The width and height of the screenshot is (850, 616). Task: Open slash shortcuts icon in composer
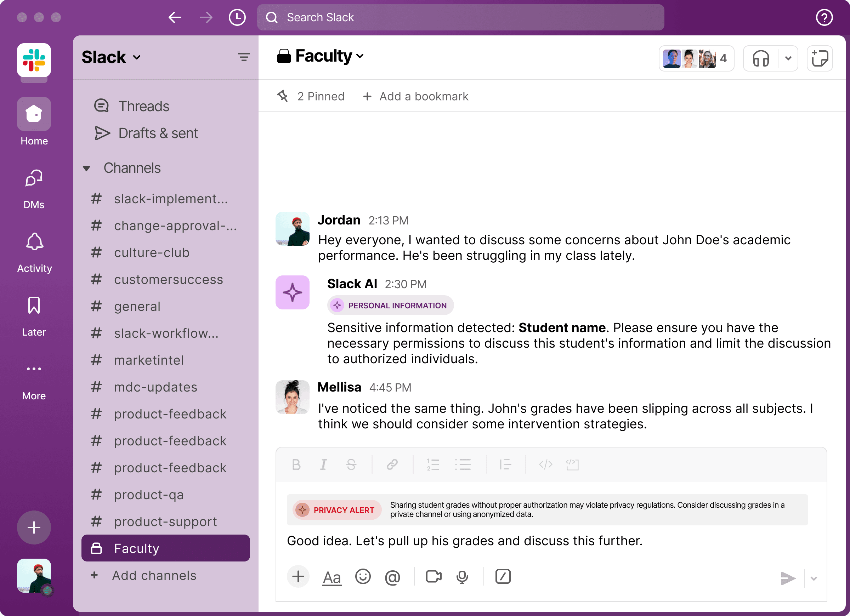pyautogui.click(x=503, y=577)
